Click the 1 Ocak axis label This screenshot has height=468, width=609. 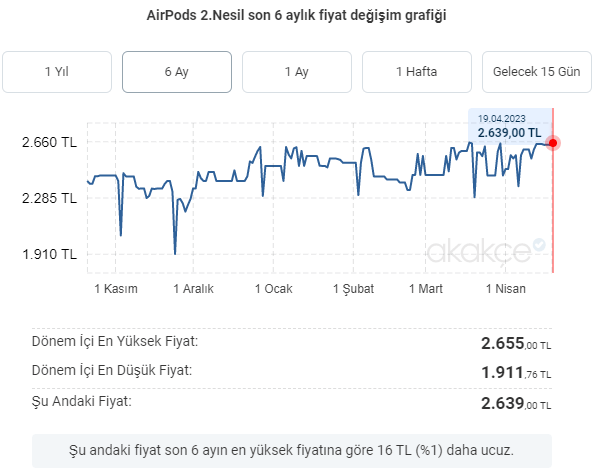(273, 289)
